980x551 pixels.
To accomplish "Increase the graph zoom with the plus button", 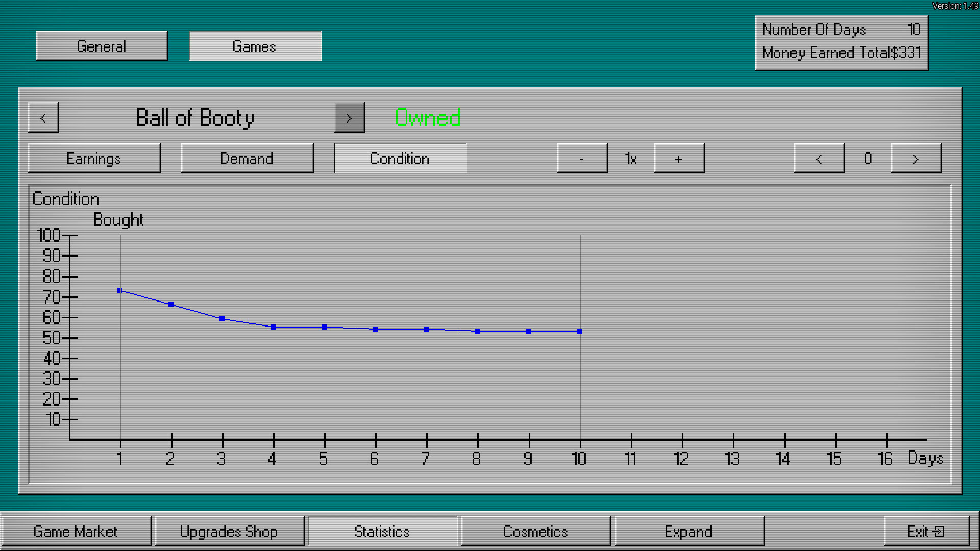I will pos(679,159).
